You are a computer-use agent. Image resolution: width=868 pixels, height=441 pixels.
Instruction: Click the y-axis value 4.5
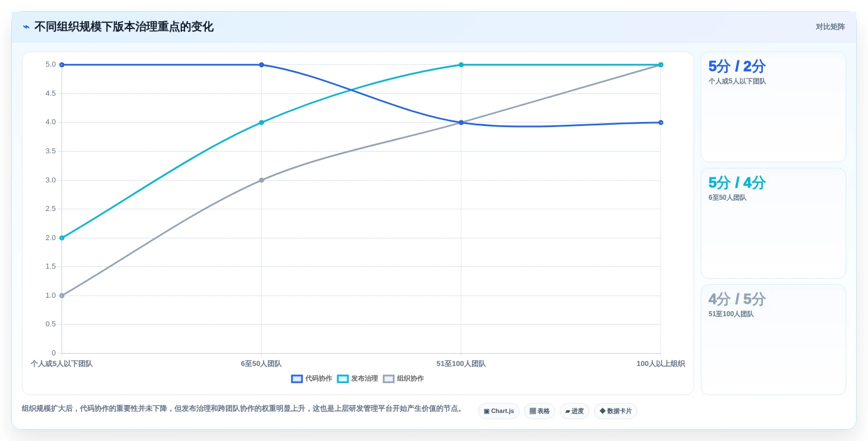[50, 93]
